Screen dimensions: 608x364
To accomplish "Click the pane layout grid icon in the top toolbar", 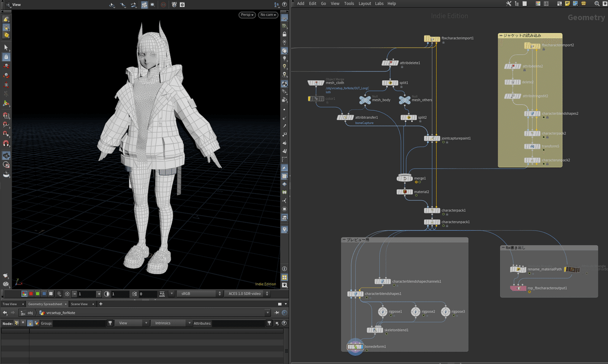I will pyautogui.click(x=546, y=4).
